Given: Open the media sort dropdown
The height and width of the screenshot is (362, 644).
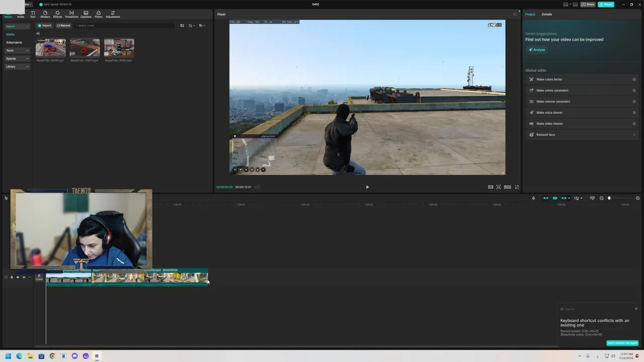Looking at the screenshot, I should coord(192,26).
